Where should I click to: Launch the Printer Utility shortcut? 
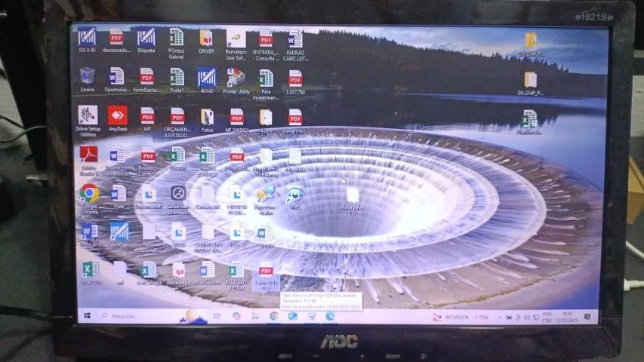(x=236, y=81)
